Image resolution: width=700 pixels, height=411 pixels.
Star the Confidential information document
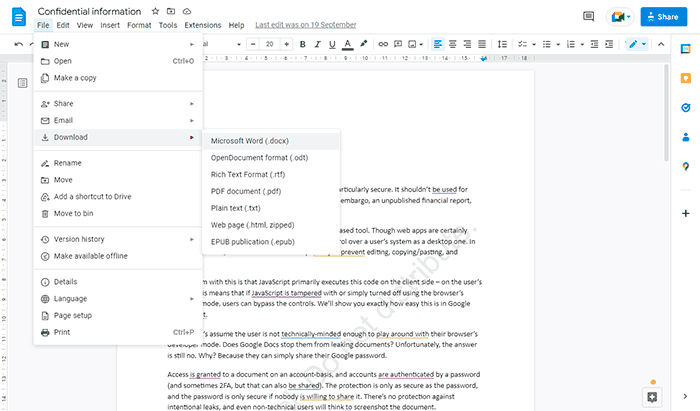pos(155,11)
